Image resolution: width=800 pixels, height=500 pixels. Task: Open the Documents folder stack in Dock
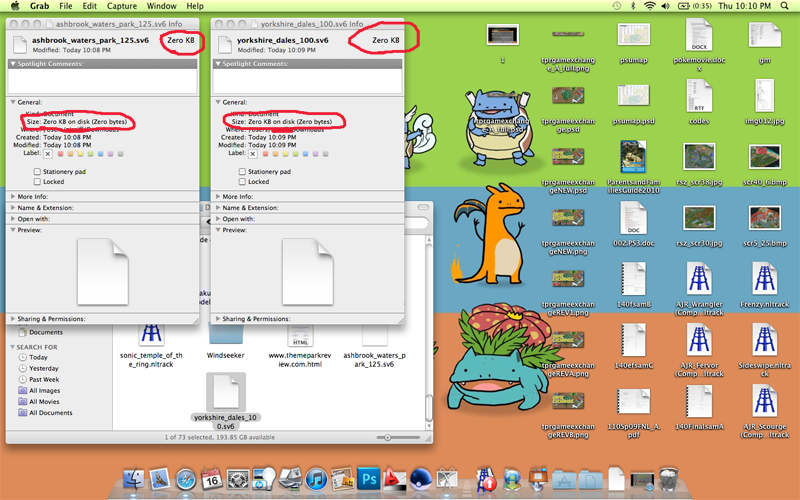pyautogui.click(x=590, y=480)
